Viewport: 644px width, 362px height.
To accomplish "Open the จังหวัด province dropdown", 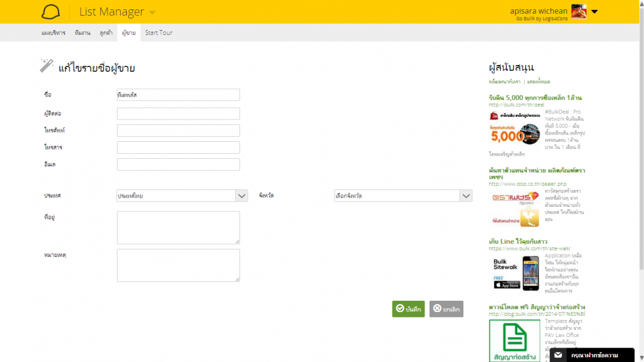I will [x=403, y=196].
